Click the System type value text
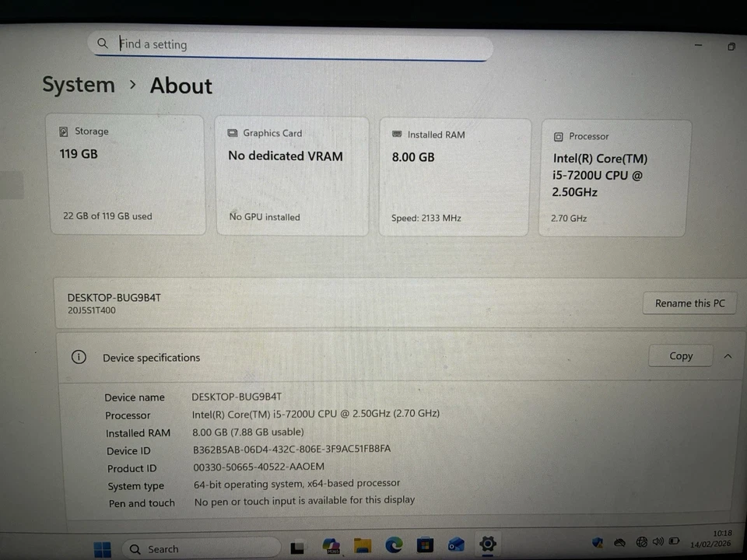The image size is (747, 560). [296, 484]
